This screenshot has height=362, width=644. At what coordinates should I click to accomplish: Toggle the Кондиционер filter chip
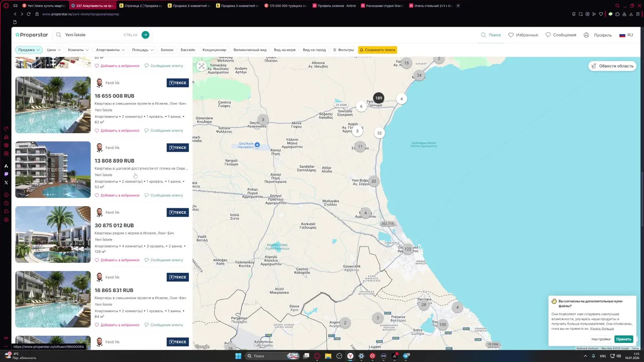coord(214,50)
